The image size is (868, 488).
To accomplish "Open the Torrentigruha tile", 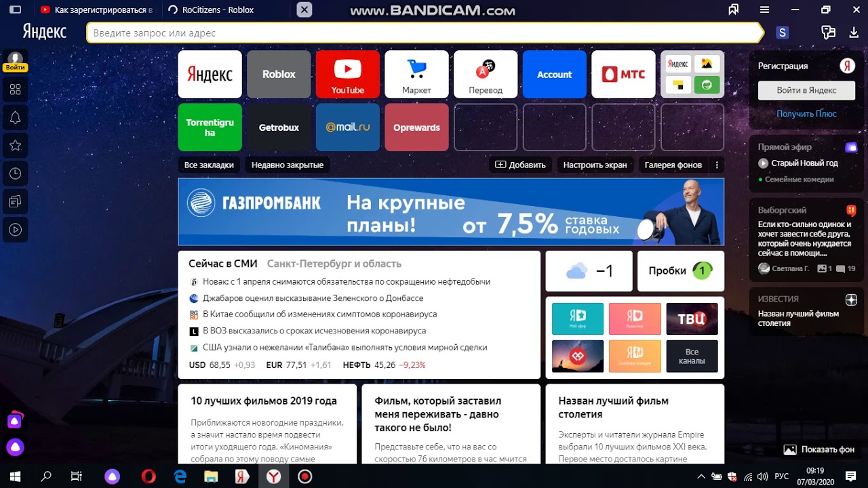I will [210, 127].
